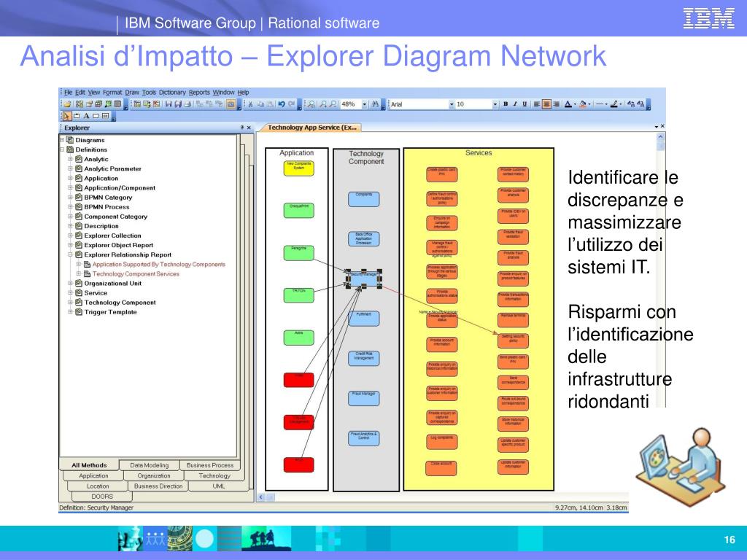Click the diagram vertical scrollbar up arrow
747x560 pixels.
tap(660, 136)
